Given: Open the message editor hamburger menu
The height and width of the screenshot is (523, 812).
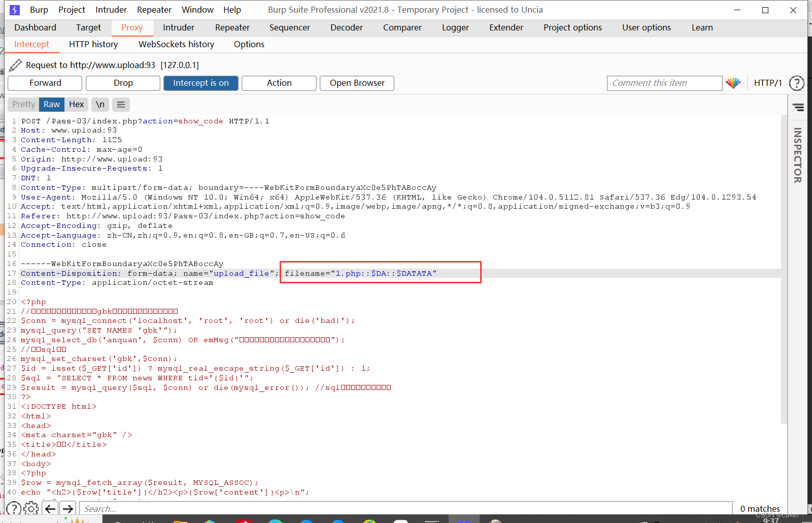Looking at the screenshot, I should coord(121,104).
